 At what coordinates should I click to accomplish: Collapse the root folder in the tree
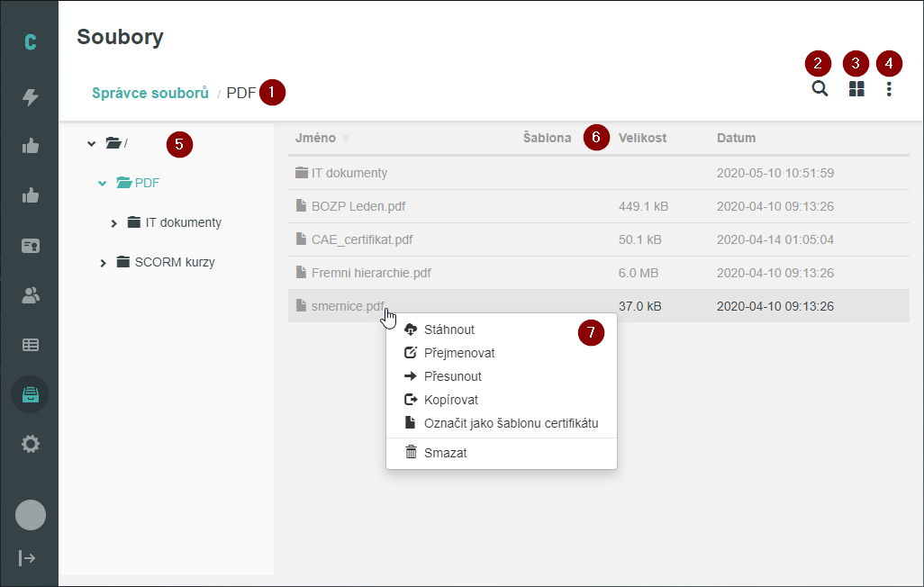click(91, 142)
